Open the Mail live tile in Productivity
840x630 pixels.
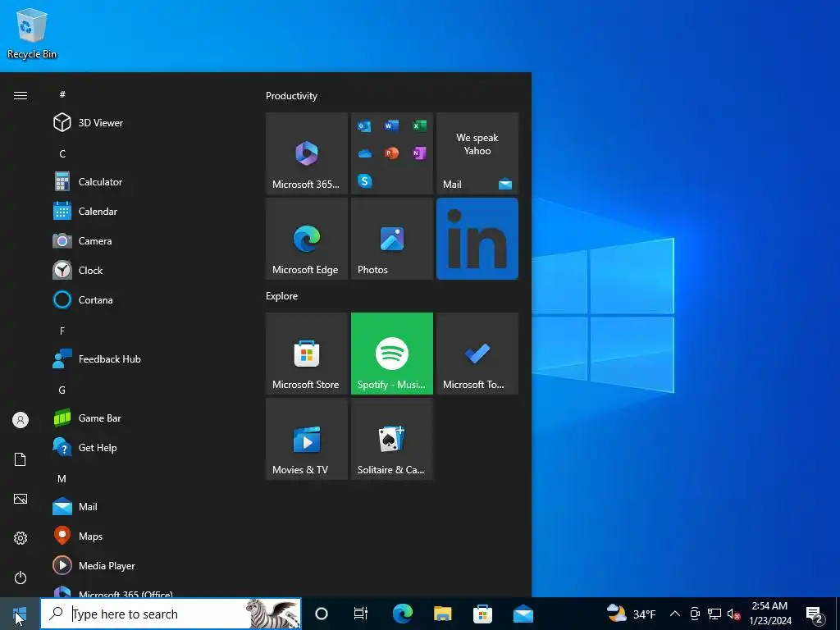(x=477, y=153)
